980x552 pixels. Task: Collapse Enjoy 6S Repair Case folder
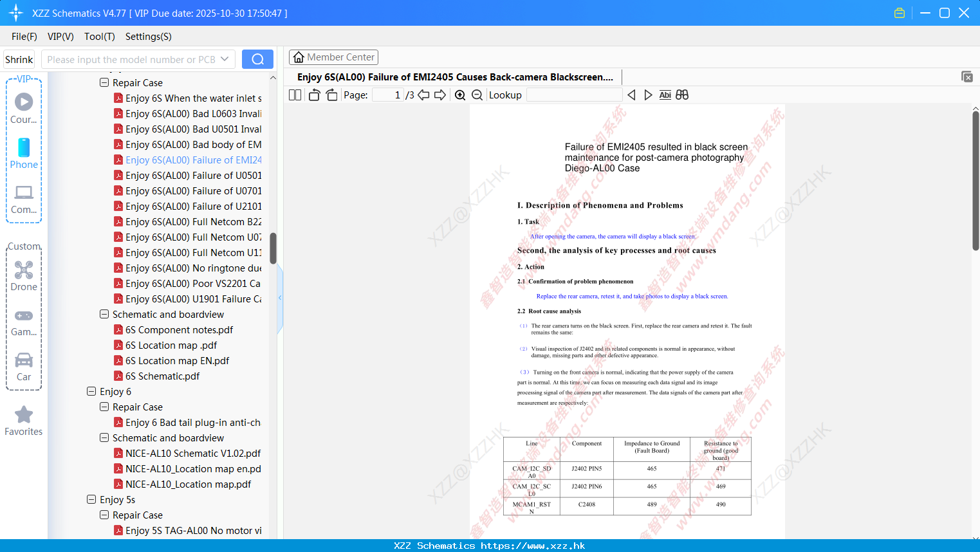click(x=104, y=82)
